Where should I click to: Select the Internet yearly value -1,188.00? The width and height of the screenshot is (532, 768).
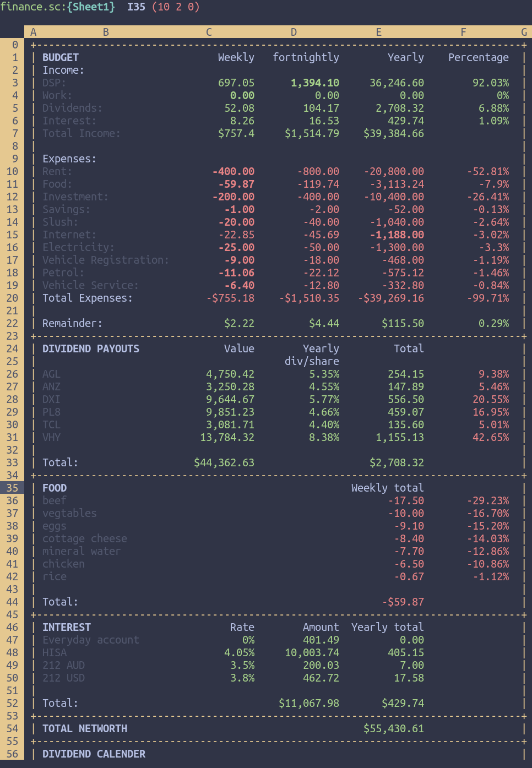pos(397,235)
